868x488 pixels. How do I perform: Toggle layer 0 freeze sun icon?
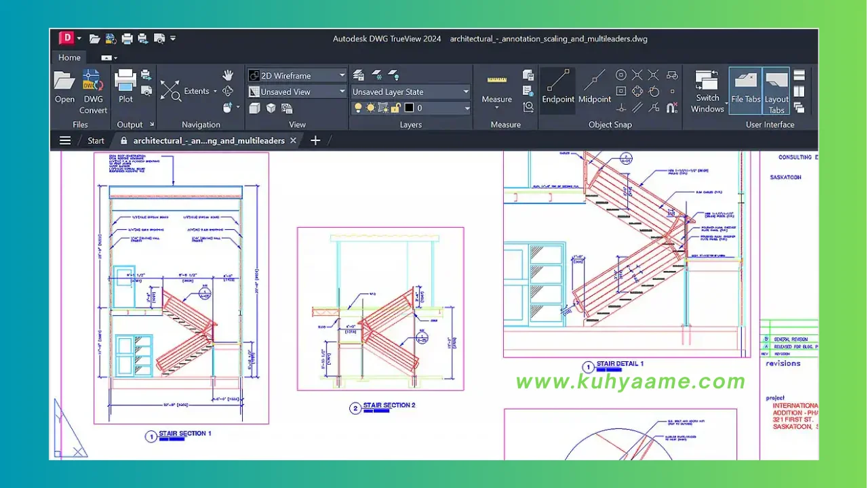[370, 108]
